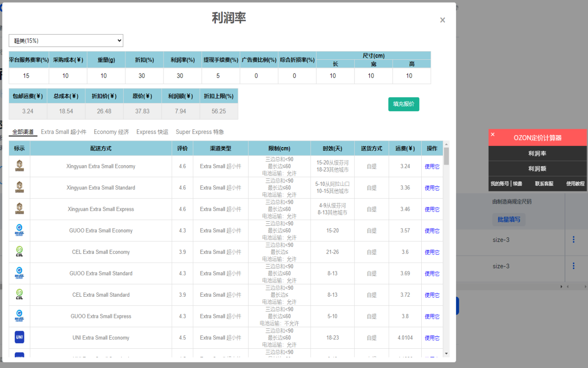Switch to Extra Small 超小件 tab
The image size is (588, 368).
pos(63,132)
